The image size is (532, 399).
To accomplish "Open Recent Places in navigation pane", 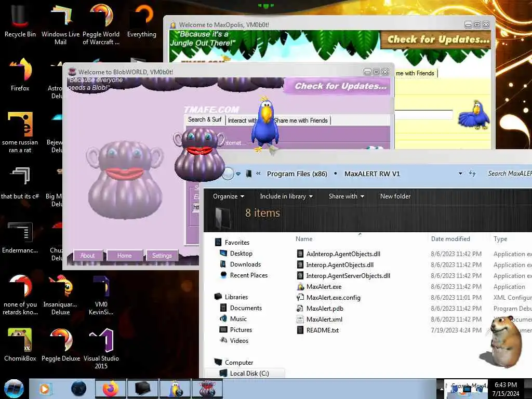I will [x=249, y=275].
